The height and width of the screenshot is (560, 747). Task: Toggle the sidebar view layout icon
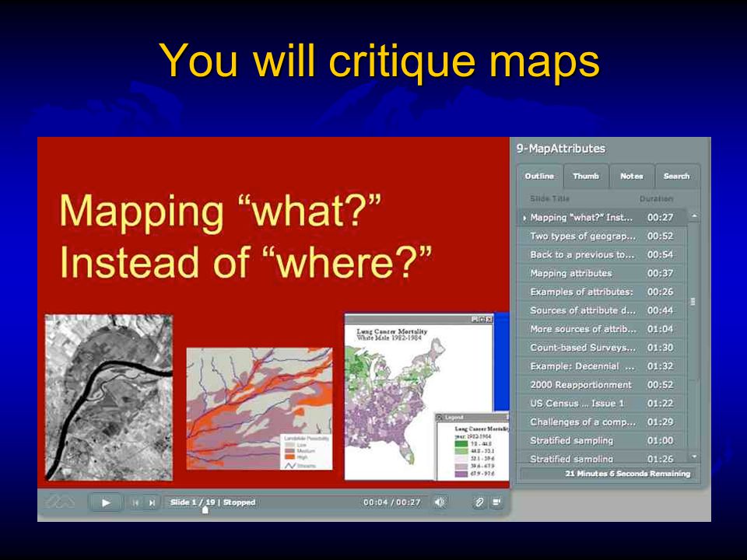point(497,502)
